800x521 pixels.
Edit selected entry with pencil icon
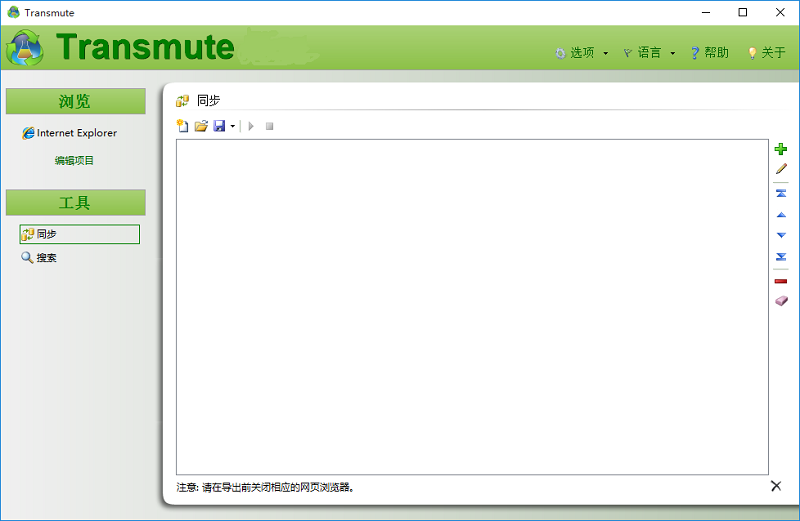pos(781,169)
